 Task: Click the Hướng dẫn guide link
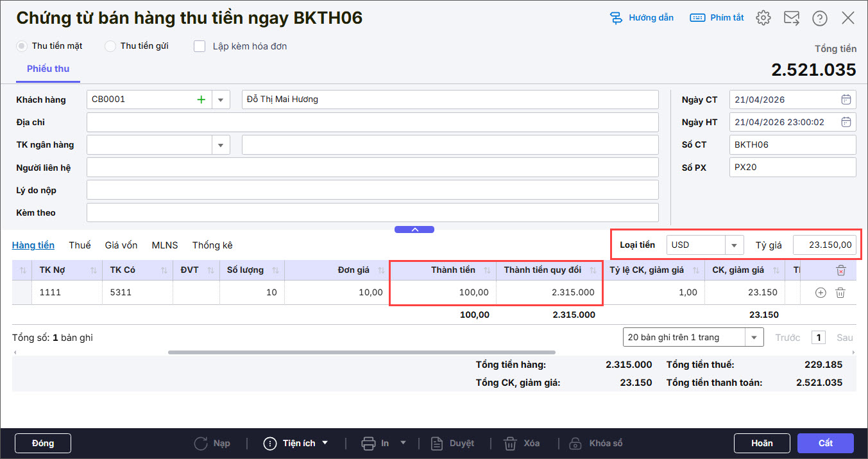click(x=642, y=18)
